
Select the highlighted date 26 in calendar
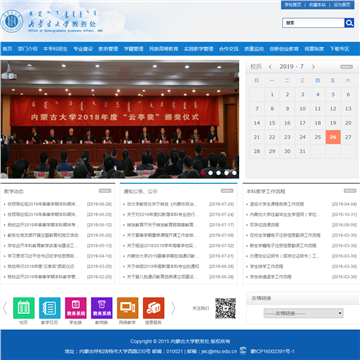(x=333, y=137)
